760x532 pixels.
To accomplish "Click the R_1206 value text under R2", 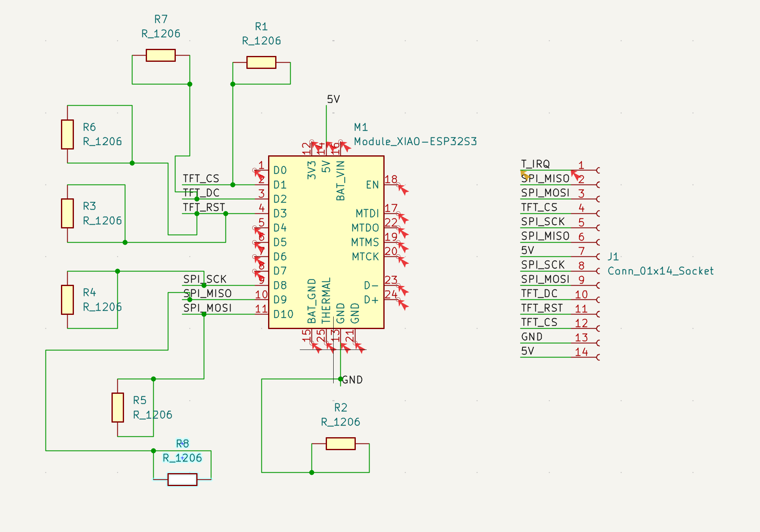I will coord(340,421).
